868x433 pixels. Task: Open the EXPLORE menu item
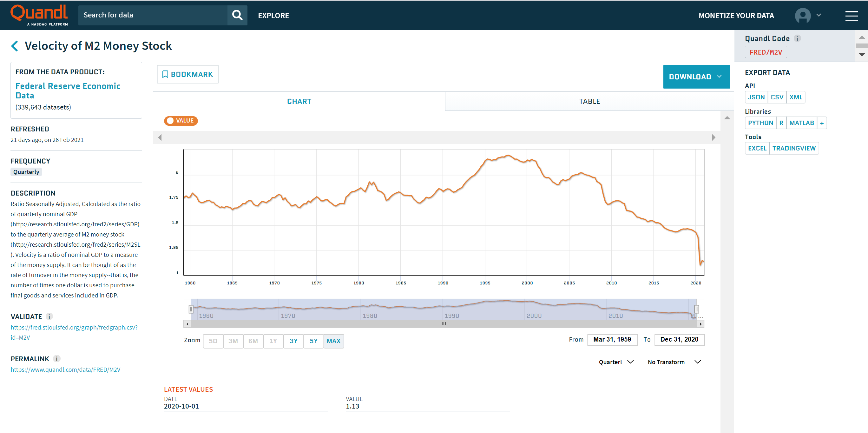[x=273, y=16]
